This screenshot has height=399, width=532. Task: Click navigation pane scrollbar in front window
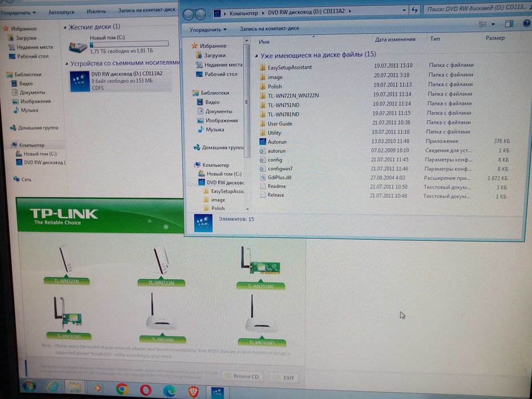(247, 102)
